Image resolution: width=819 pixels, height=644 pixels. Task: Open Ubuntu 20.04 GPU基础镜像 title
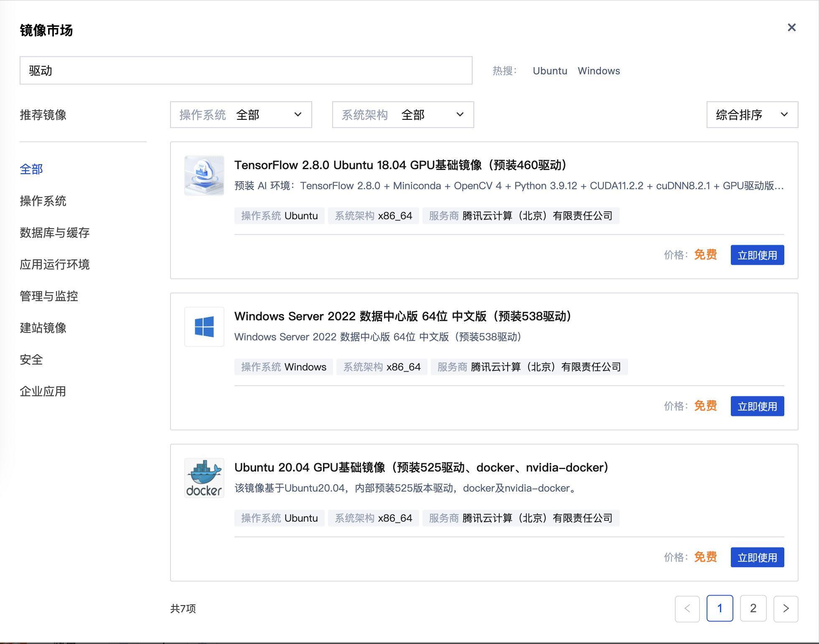[x=421, y=467]
